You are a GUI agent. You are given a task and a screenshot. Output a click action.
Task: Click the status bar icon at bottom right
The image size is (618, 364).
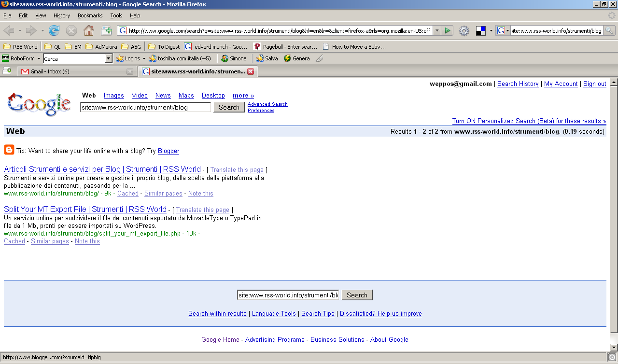click(612, 357)
